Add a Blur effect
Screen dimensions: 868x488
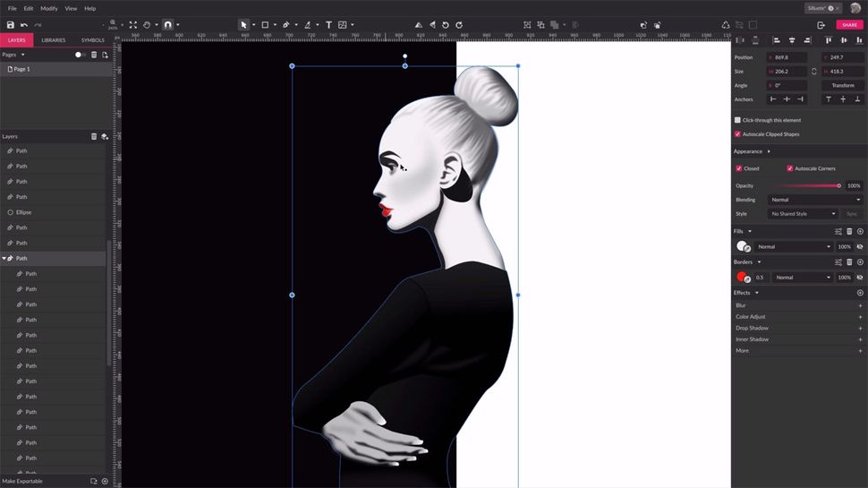860,305
